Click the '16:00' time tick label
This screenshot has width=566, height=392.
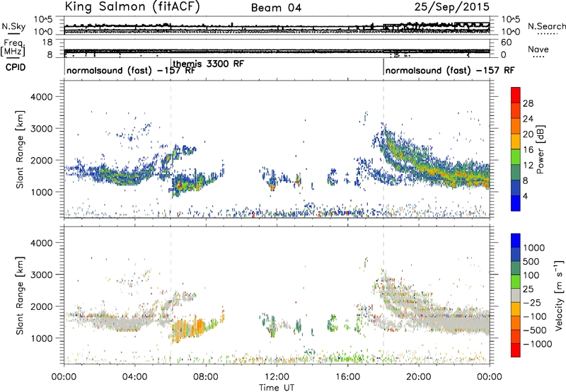347,377
